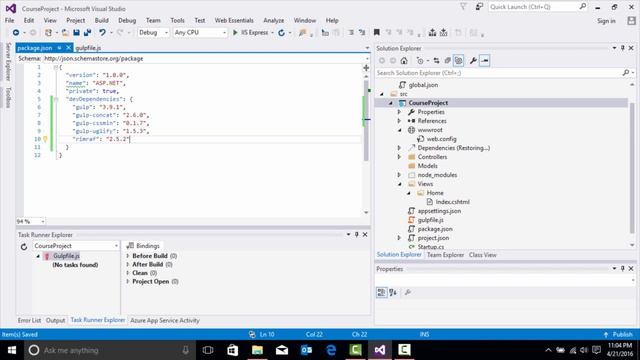Open Windows Store from the taskbar
This screenshot has width=640, height=360.
pyautogui.click(x=233, y=350)
